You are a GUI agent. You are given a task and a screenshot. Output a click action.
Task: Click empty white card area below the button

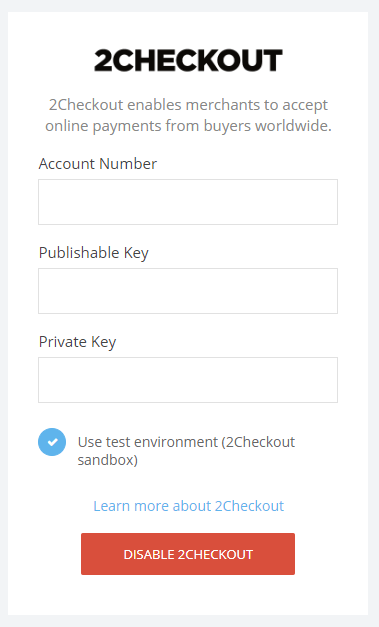point(188,596)
